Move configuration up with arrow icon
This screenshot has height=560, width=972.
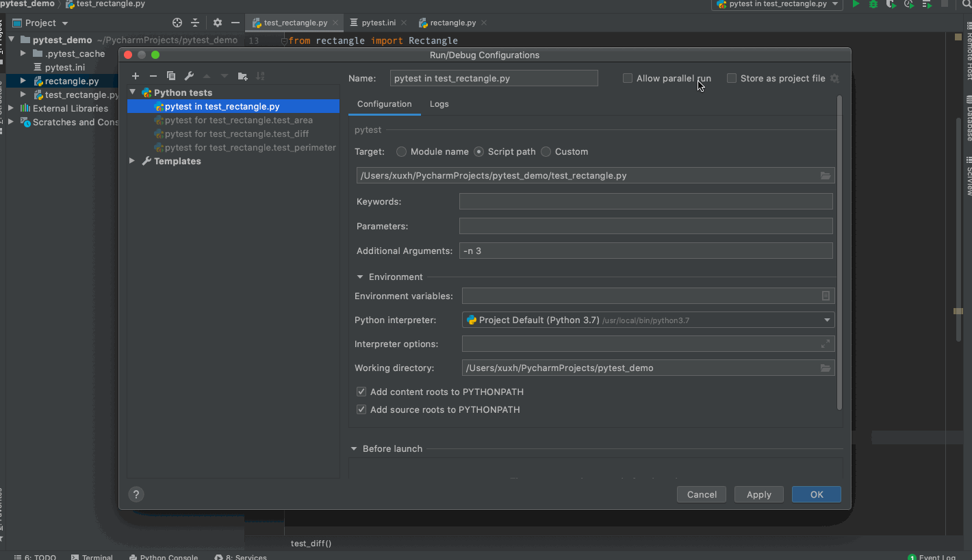[x=207, y=76]
